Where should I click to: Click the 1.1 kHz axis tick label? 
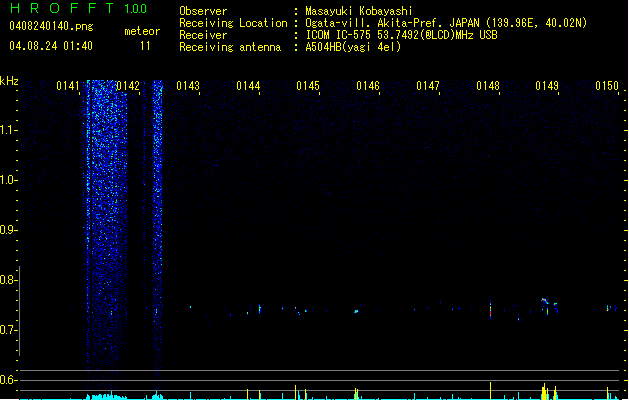[8, 130]
